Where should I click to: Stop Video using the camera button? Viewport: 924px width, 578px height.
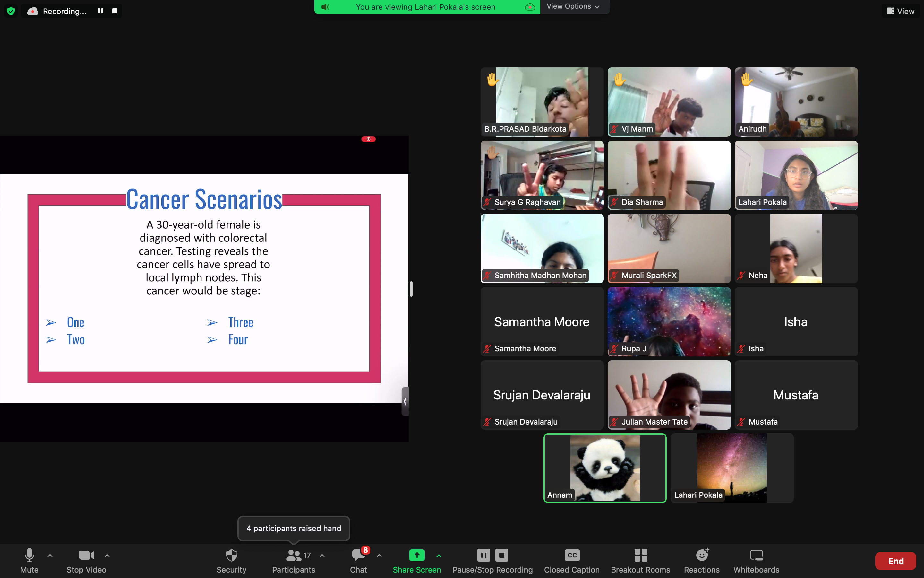(86, 561)
